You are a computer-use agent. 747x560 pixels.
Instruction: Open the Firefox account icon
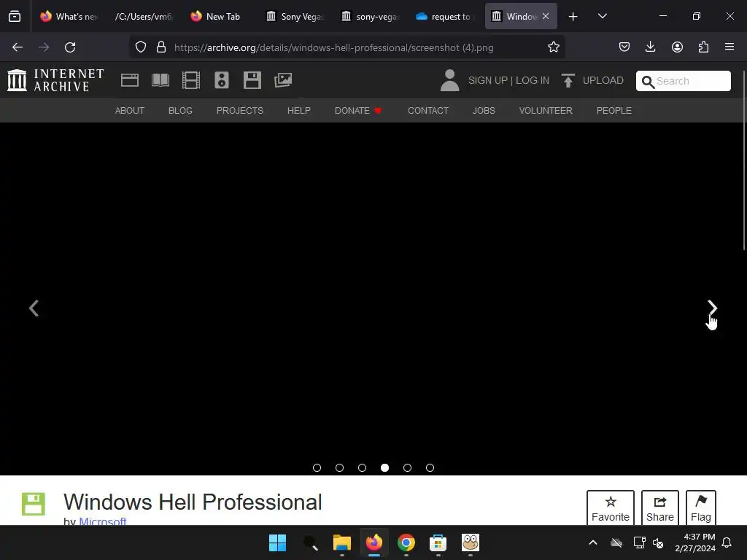pos(677,47)
